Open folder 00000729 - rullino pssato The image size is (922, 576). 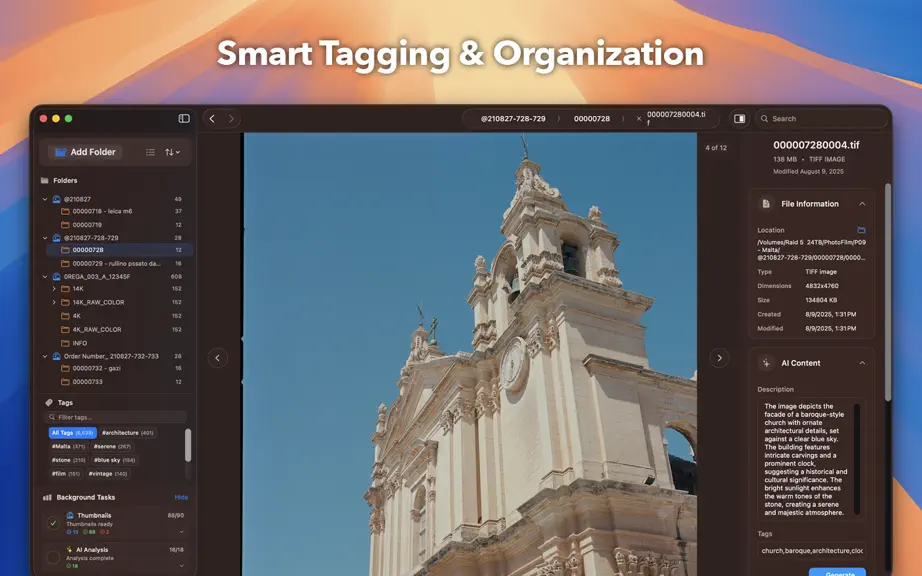tap(121, 264)
